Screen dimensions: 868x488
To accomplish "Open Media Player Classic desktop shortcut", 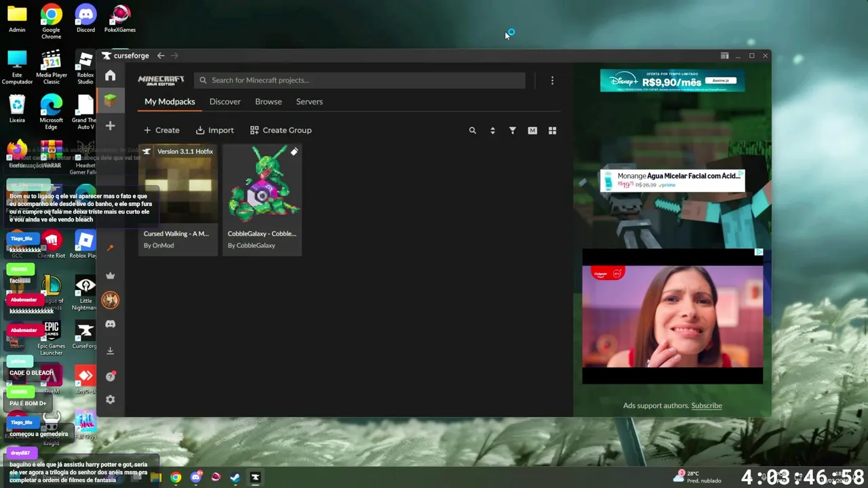I will tap(52, 67).
